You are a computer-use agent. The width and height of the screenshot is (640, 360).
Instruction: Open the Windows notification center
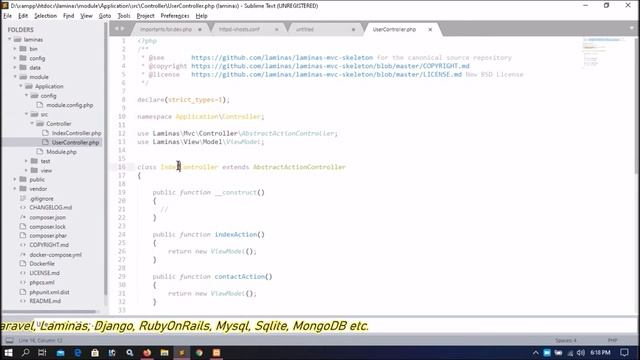[x=624, y=353]
